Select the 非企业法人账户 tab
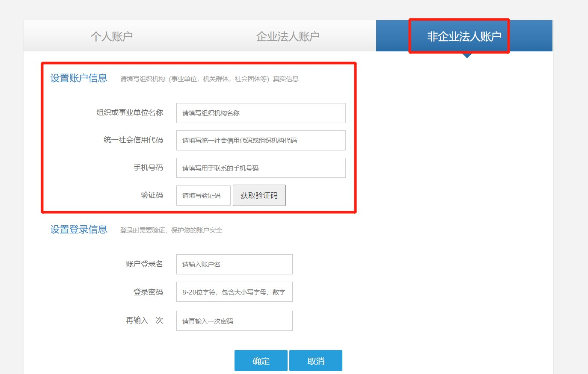The height and width of the screenshot is (374, 588). point(464,36)
